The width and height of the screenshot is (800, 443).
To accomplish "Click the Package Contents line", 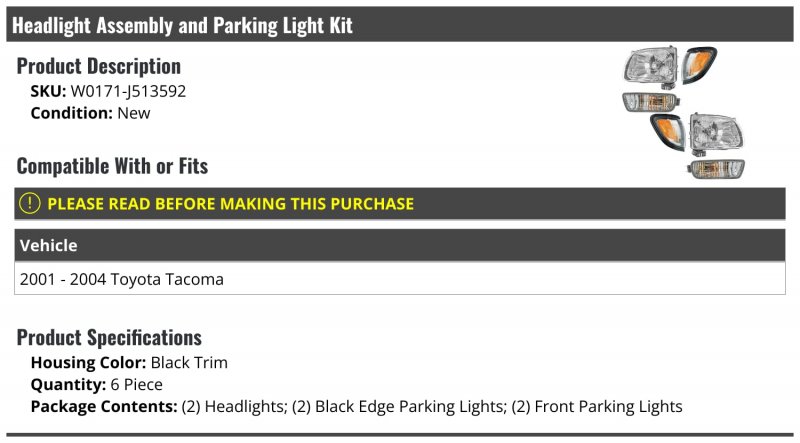I will point(356,406).
